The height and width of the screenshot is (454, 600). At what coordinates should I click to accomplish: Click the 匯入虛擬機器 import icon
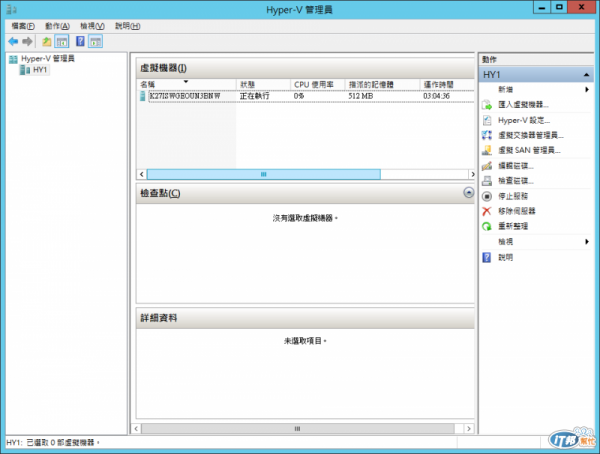487,105
